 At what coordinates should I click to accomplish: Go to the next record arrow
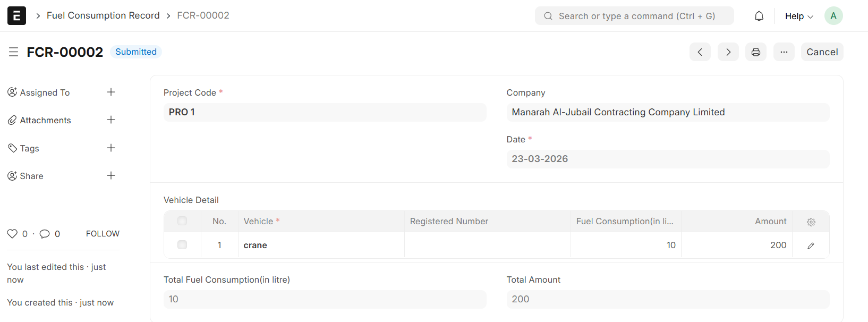click(728, 52)
